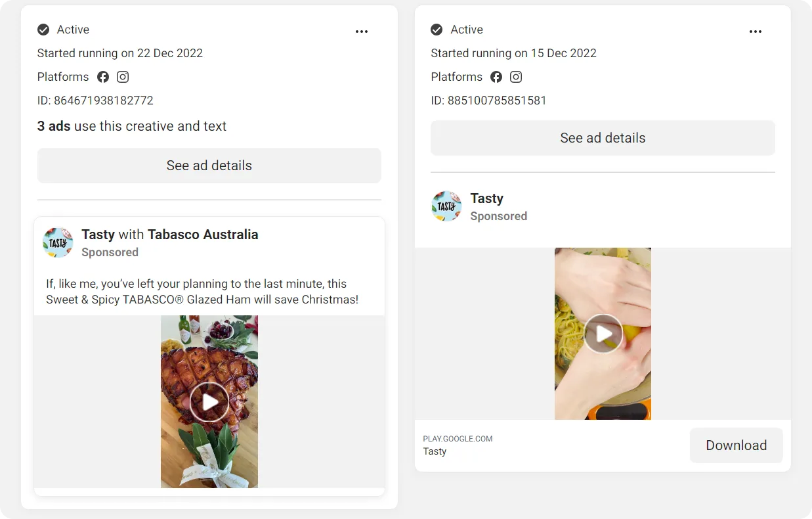
Task: Click Sponsored label in Tabasco ad
Action: pos(110,252)
